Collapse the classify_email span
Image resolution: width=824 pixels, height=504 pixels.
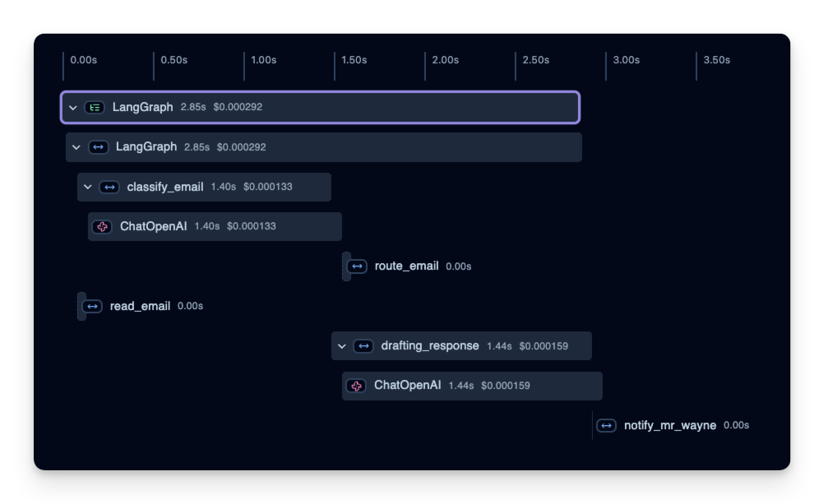click(x=88, y=187)
